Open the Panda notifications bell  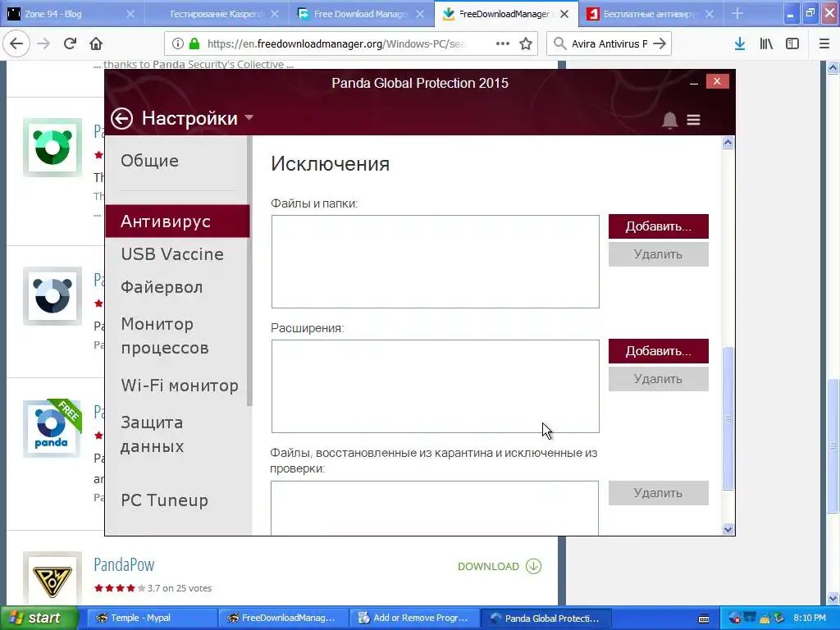(x=669, y=120)
